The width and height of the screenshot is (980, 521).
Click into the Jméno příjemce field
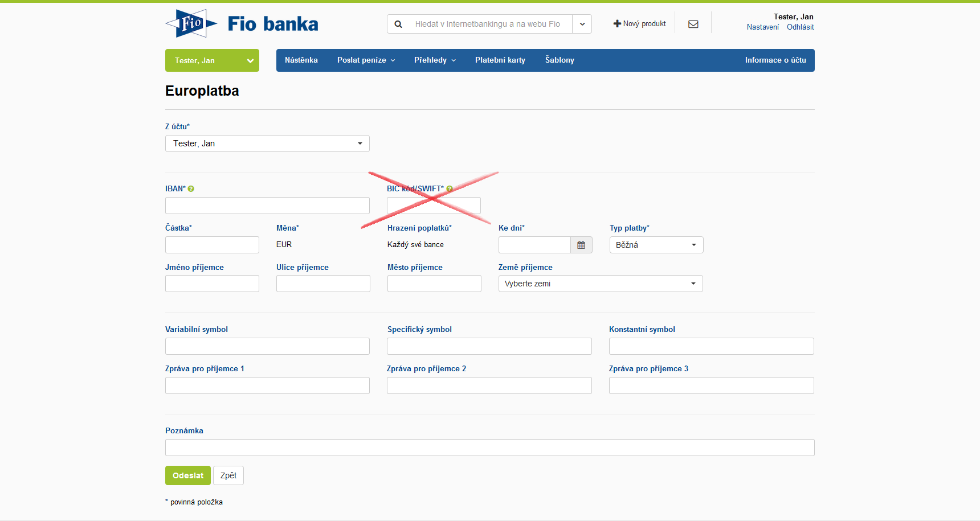click(x=212, y=284)
